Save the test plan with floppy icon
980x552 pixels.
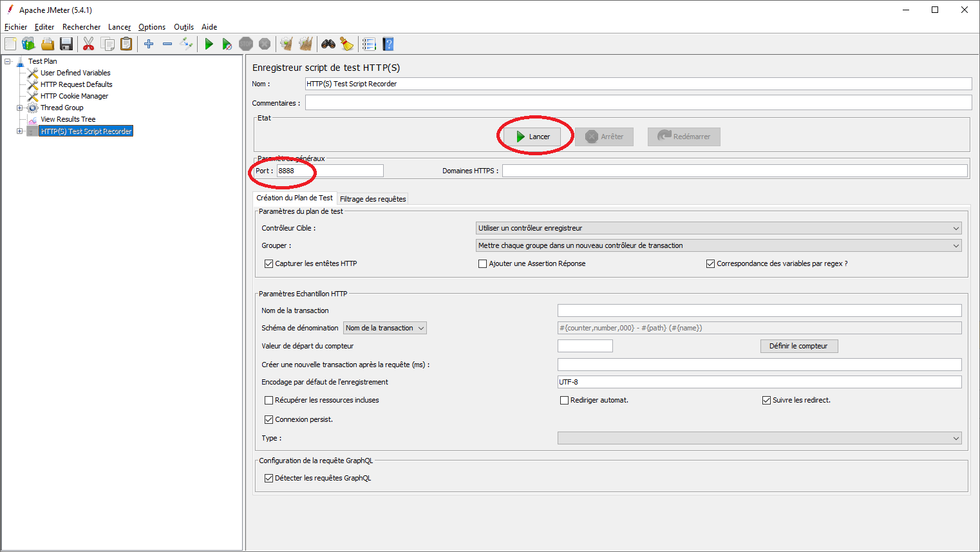pyautogui.click(x=66, y=44)
